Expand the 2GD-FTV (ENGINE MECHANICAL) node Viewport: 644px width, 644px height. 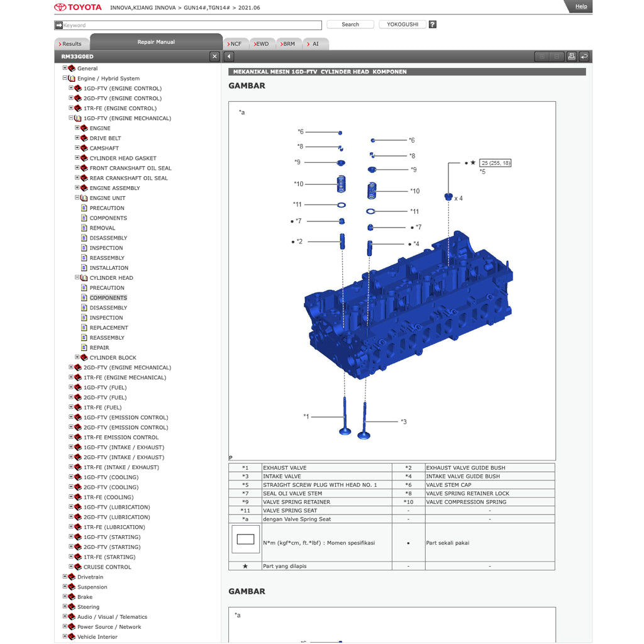tap(71, 367)
